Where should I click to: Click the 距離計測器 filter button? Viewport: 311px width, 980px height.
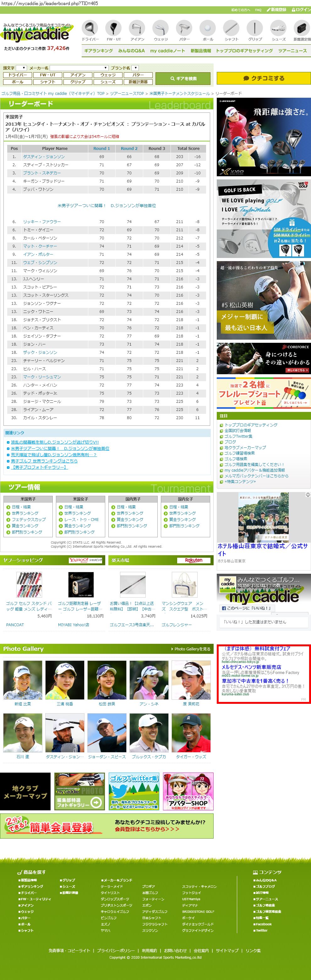click(x=138, y=82)
